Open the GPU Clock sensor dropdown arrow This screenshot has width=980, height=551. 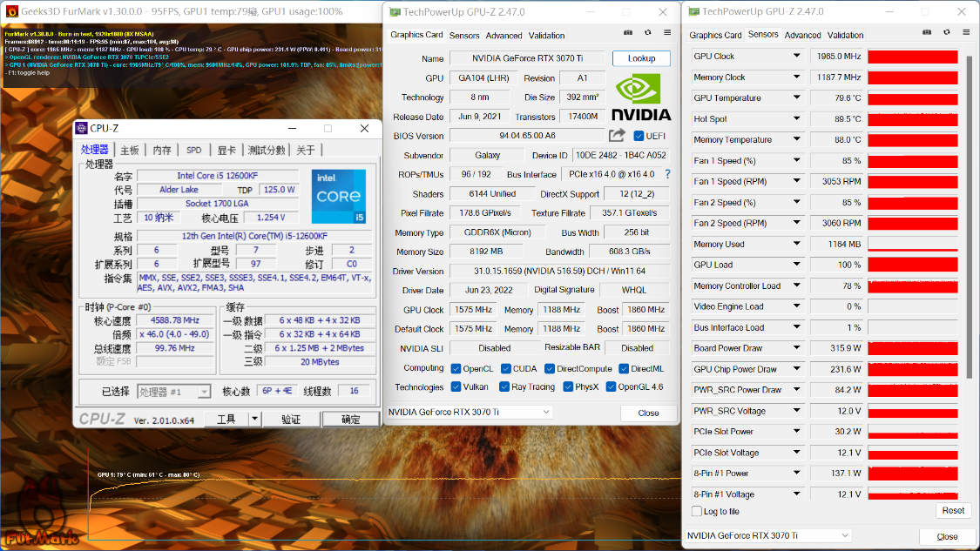pyautogui.click(x=796, y=56)
